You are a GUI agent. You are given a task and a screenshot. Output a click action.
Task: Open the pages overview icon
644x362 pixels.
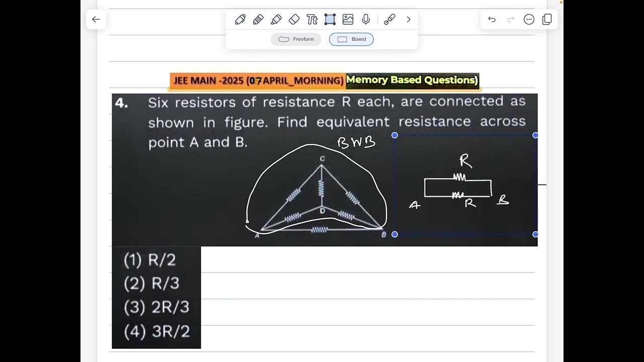coord(547,20)
